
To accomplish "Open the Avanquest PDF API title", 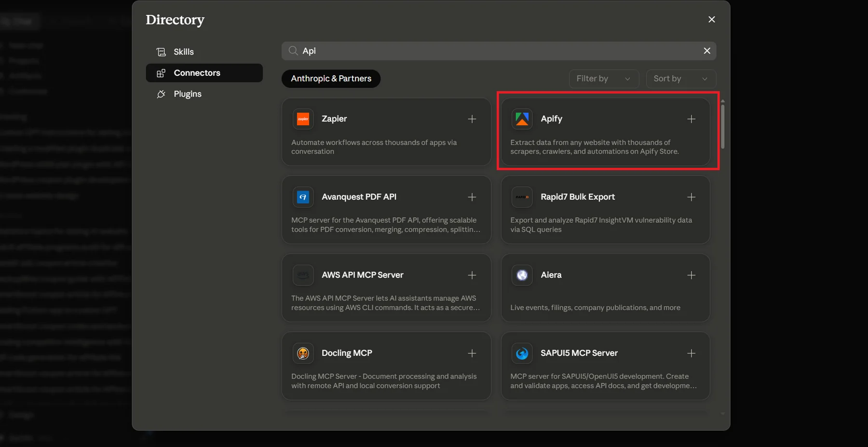I will tap(359, 197).
